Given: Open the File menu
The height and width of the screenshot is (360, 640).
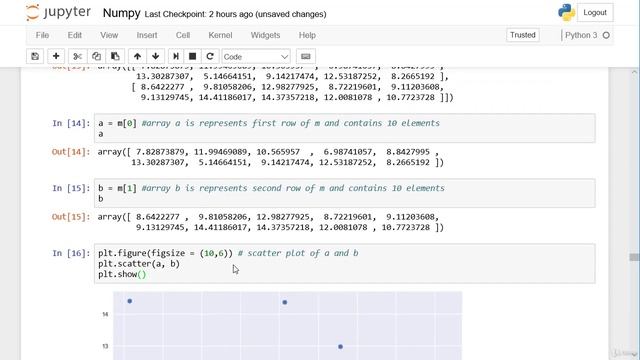Looking at the screenshot, I should (x=42, y=35).
